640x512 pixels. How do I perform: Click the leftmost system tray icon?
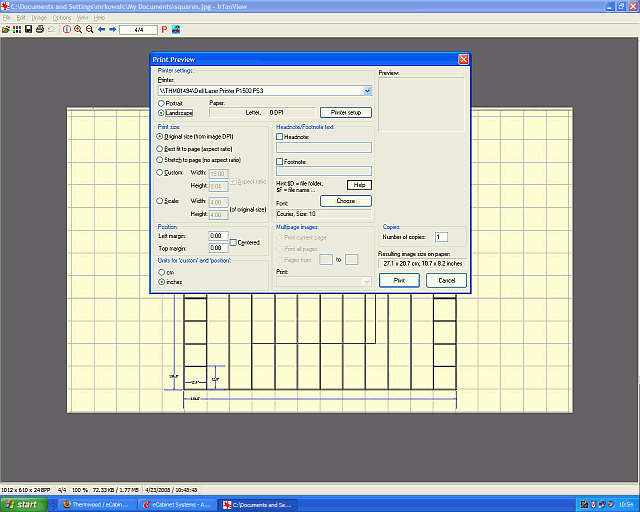tap(584, 505)
